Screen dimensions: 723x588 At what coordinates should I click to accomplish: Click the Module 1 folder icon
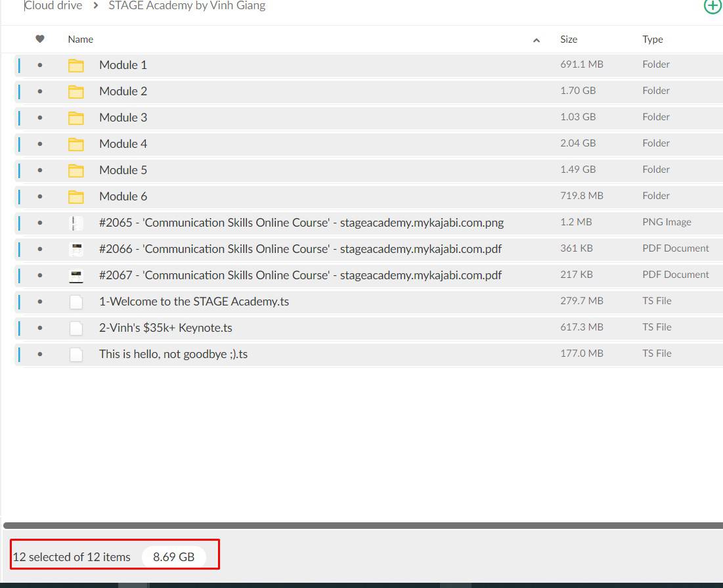point(76,65)
